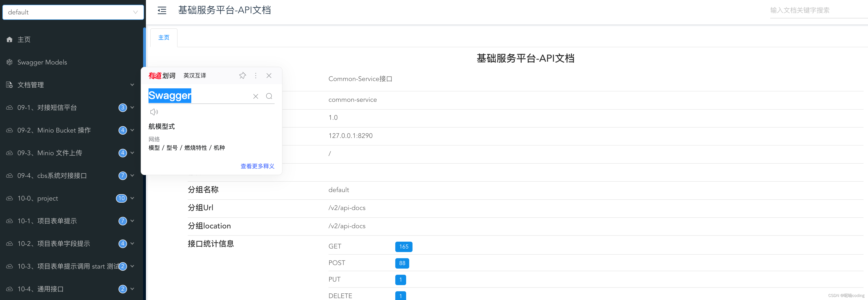Expand chevron for 09-1、对接短信平台
The width and height of the screenshot is (868, 300).
click(x=132, y=107)
